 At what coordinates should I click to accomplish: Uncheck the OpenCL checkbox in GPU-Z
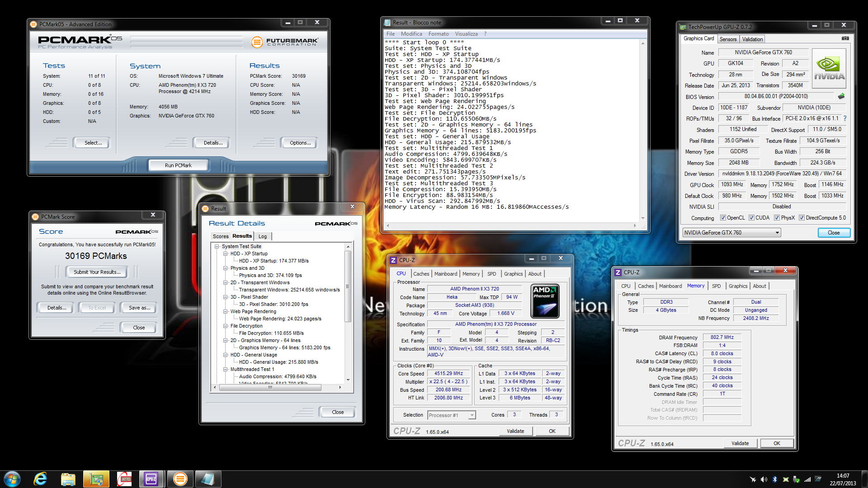click(723, 218)
